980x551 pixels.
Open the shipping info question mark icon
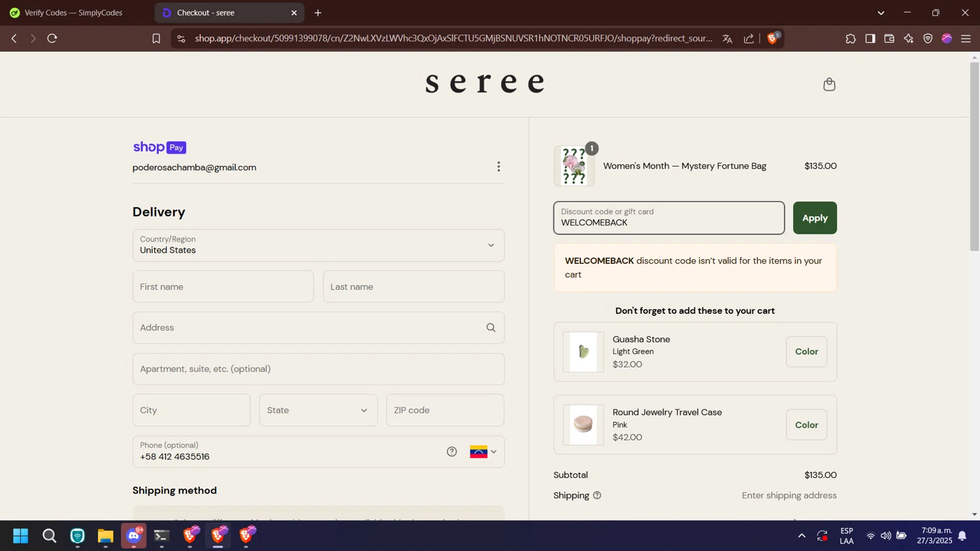pyautogui.click(x=597, y=496)
